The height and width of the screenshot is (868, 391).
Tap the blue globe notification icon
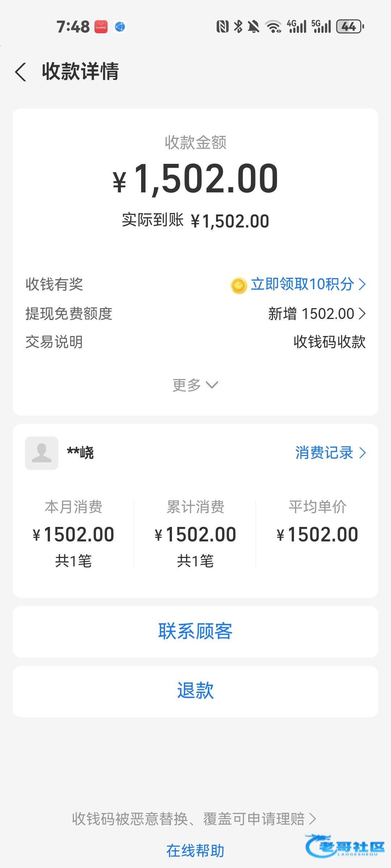point(120,27)
